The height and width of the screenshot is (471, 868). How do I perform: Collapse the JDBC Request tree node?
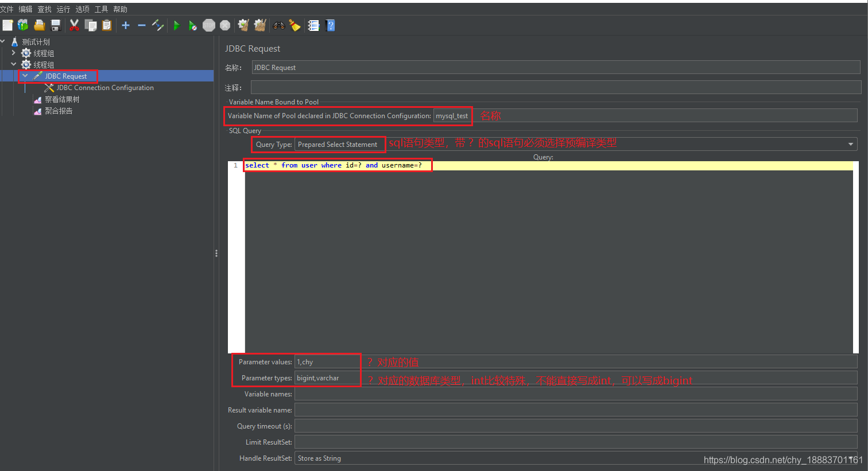pos(25,76)
